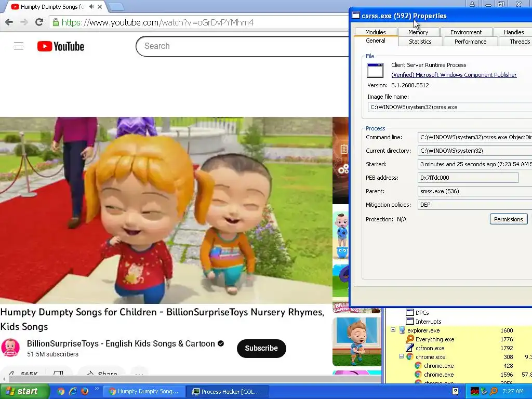Open a new Chrome tab
Image resolution: width=532 pixels, height=399 pixels.
pyautogui.click(x=116, y=6)
